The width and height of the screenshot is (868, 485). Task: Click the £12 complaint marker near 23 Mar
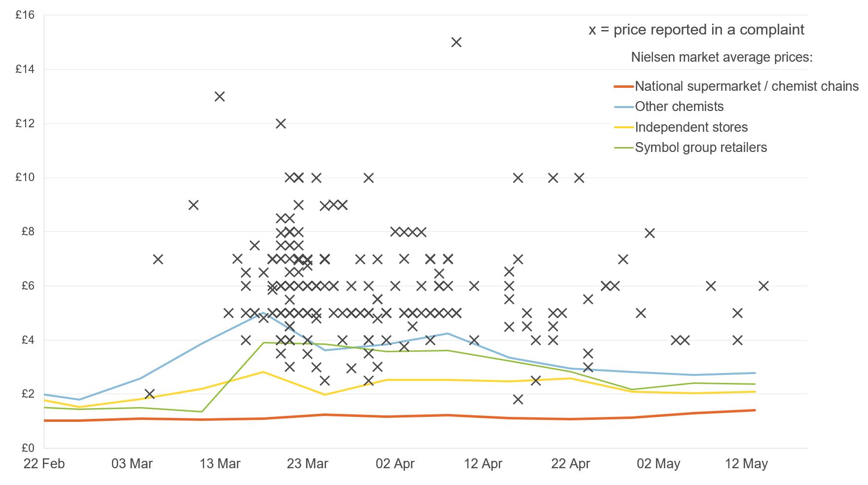coord(282,124)
